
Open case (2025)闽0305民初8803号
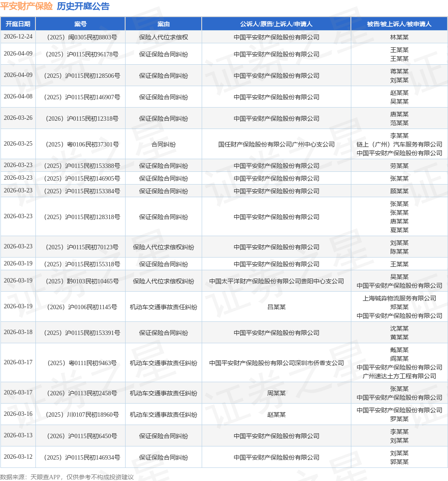click(80, 37)
